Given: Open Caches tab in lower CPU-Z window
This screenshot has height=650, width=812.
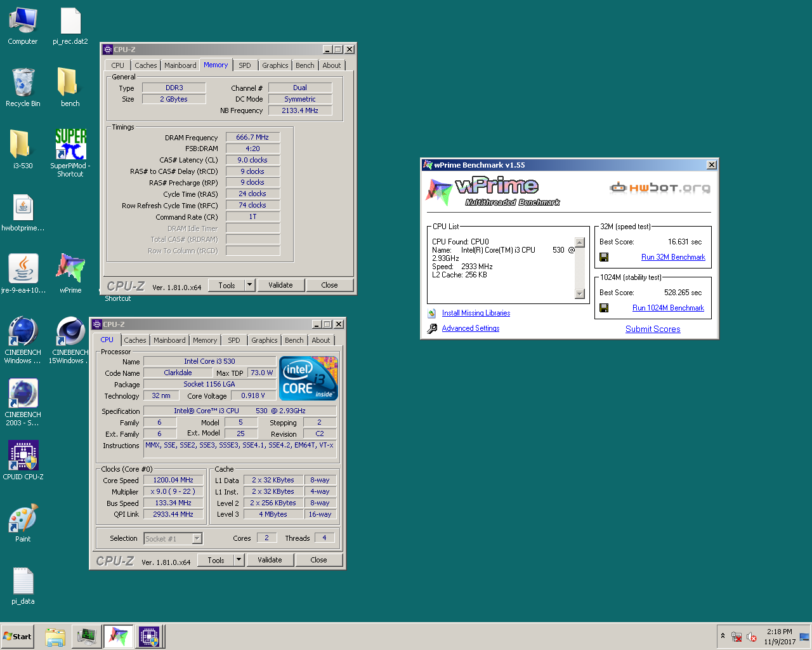Looking at the screenshot, I should point(135,340).
